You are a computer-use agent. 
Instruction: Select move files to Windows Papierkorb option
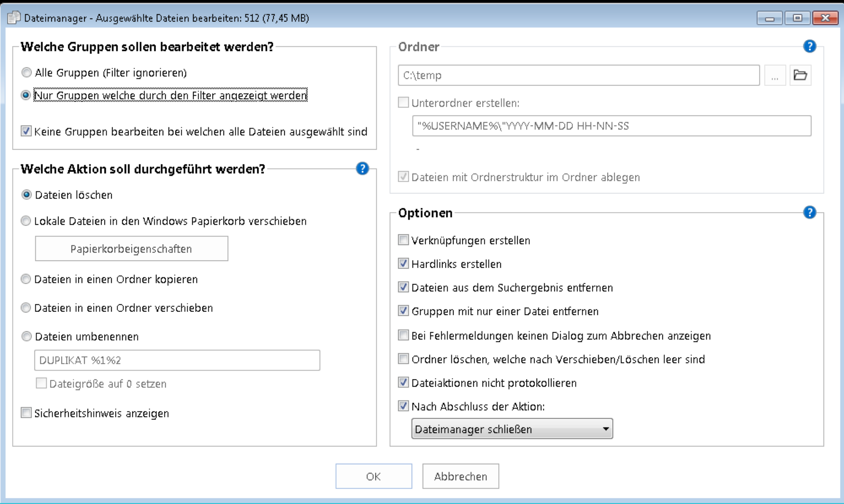pyautogui.click(x=26, y=221)
